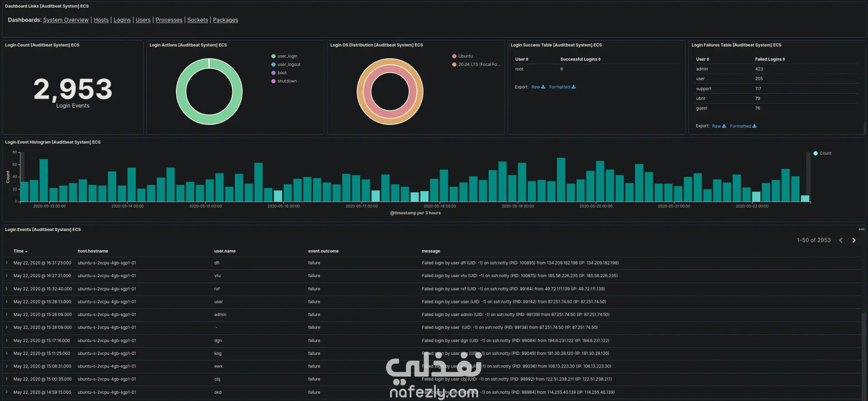Click user.name value rxf
This screenshot has width=868, height=401.
pos(217,289)
